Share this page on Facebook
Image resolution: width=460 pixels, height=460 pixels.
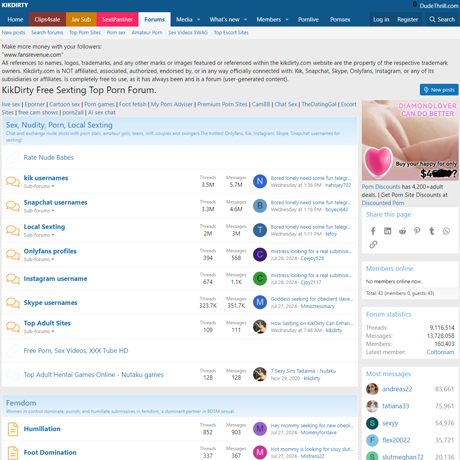pos(373,231)
